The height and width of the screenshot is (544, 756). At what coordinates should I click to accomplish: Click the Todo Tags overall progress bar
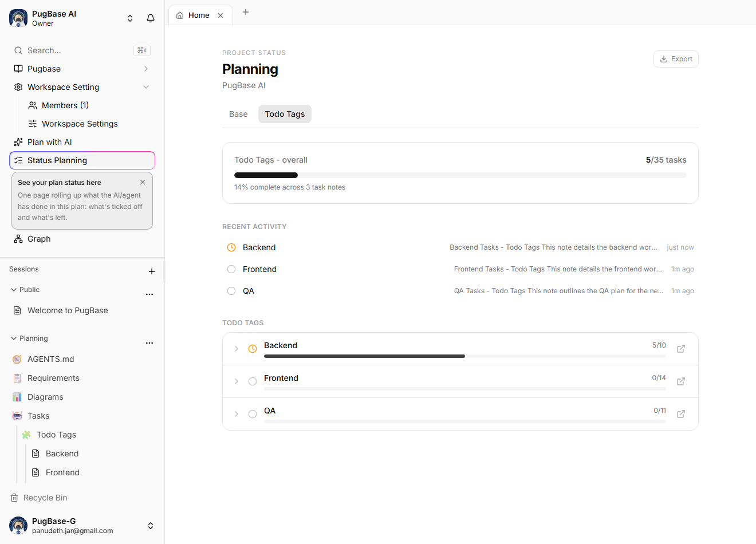tap(460, 175)
